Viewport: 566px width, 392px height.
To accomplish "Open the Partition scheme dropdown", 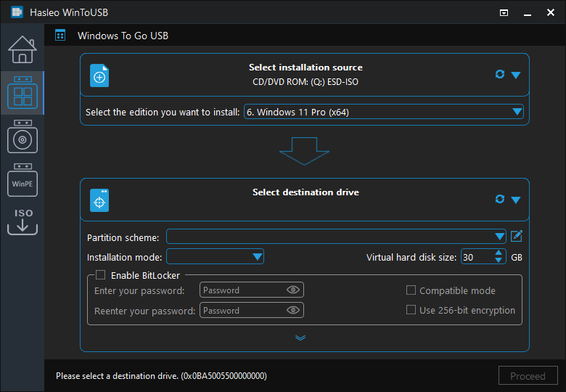I will [x=336, y=237].
